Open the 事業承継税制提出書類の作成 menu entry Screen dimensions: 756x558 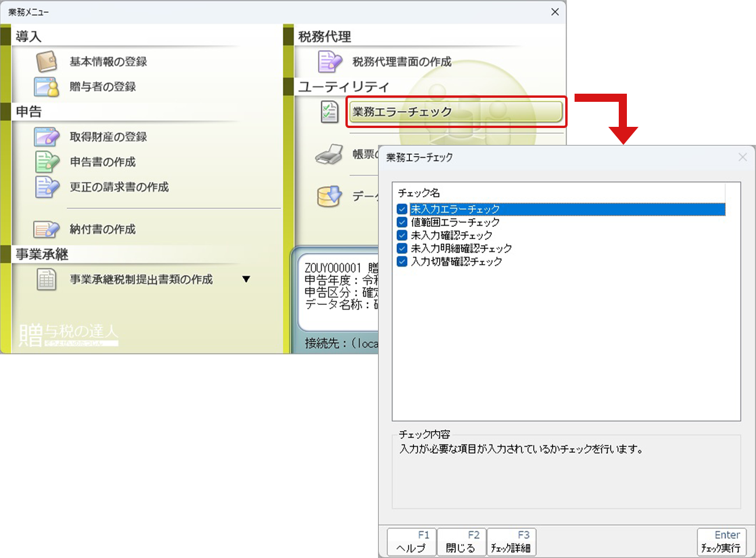(x=141, y=279)
